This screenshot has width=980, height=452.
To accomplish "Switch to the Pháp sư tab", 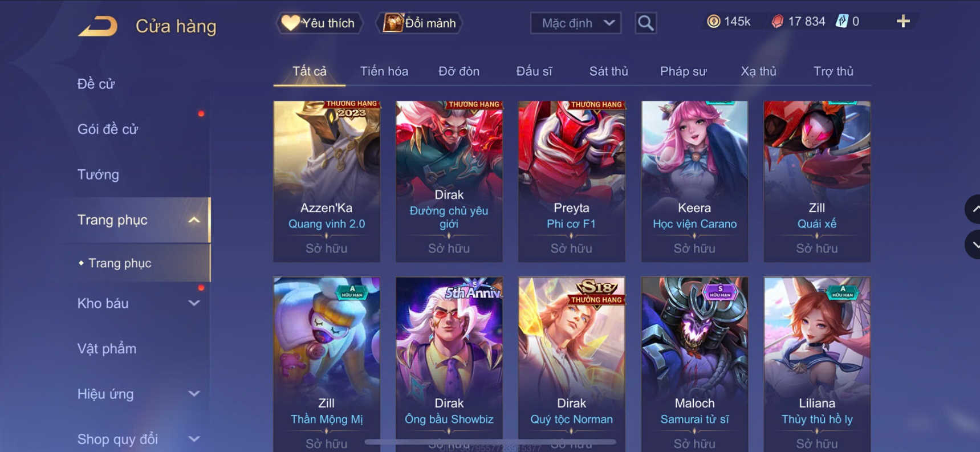I will click(x=683, y=71).
